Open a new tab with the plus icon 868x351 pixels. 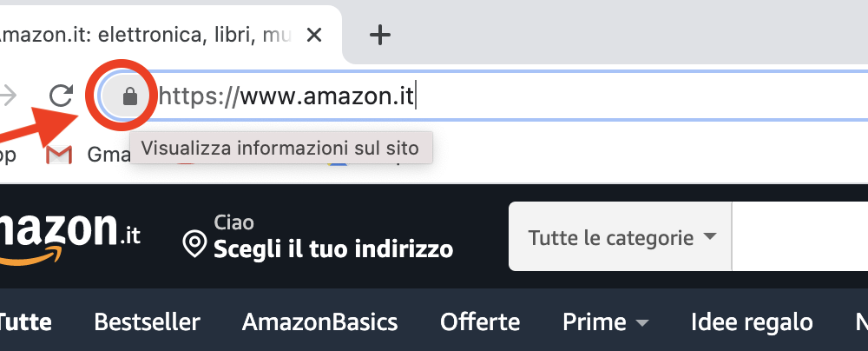coord(380,36)
